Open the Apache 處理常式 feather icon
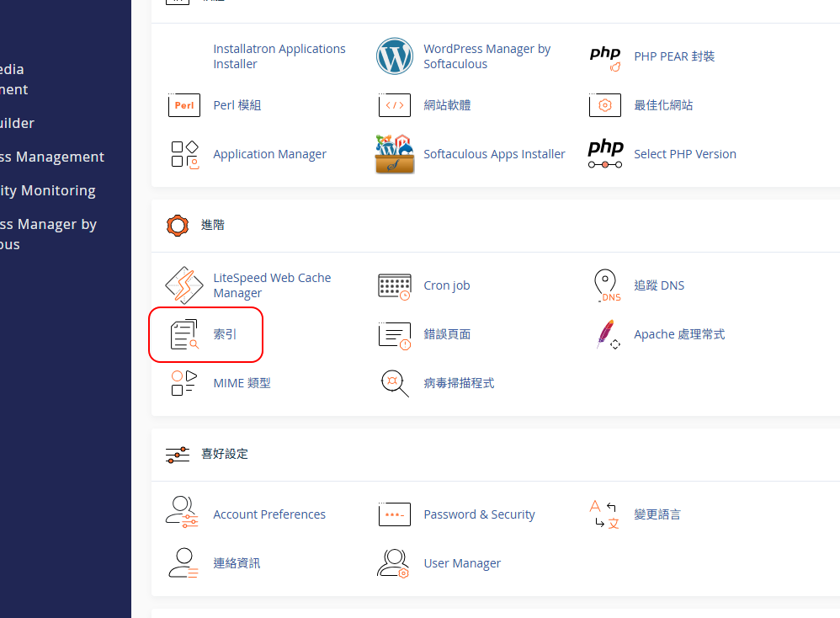 (x=605, y=334)
